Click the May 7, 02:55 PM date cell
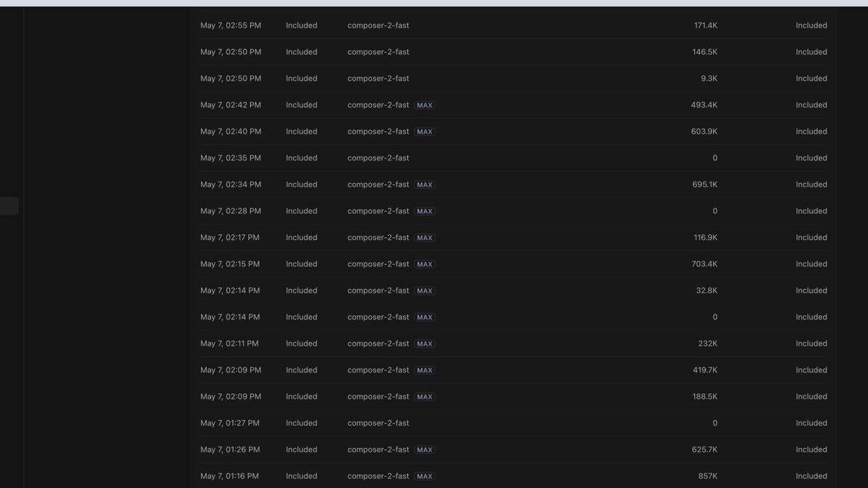Screen dimensions: 868x488 (231, 25)
